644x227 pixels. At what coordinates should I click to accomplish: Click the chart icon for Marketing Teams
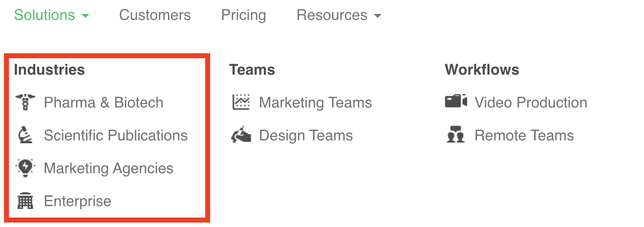241,103
